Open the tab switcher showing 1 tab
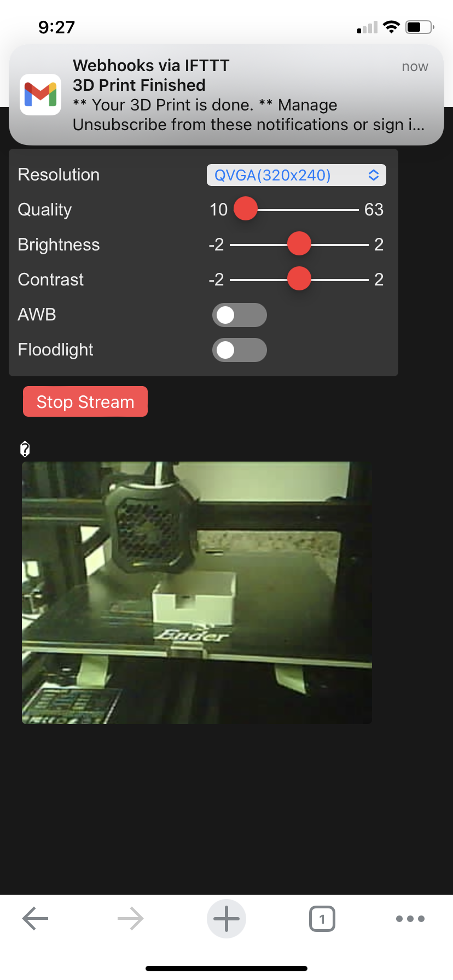The width and height of the screenshot is (453, 980). [322, 919]
